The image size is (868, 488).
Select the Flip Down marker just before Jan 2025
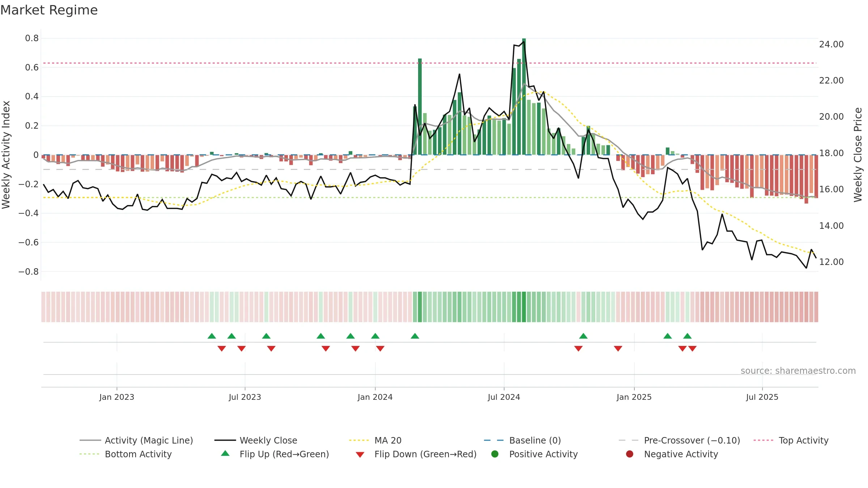tap(618, 348)
